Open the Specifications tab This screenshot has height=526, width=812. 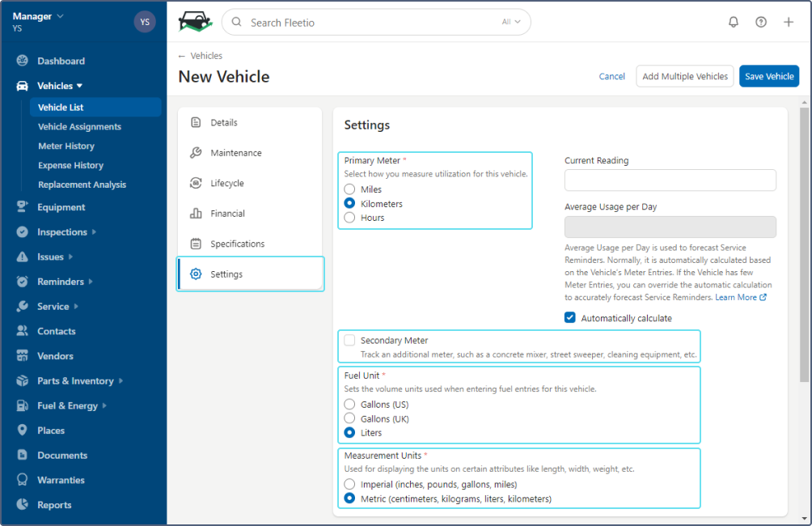tap(237, 244)
